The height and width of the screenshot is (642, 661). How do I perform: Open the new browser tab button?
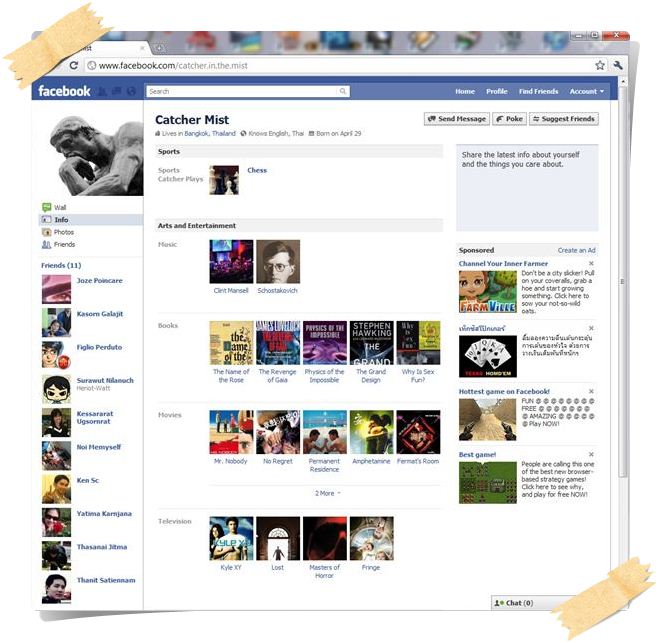[x=159, y=48]
